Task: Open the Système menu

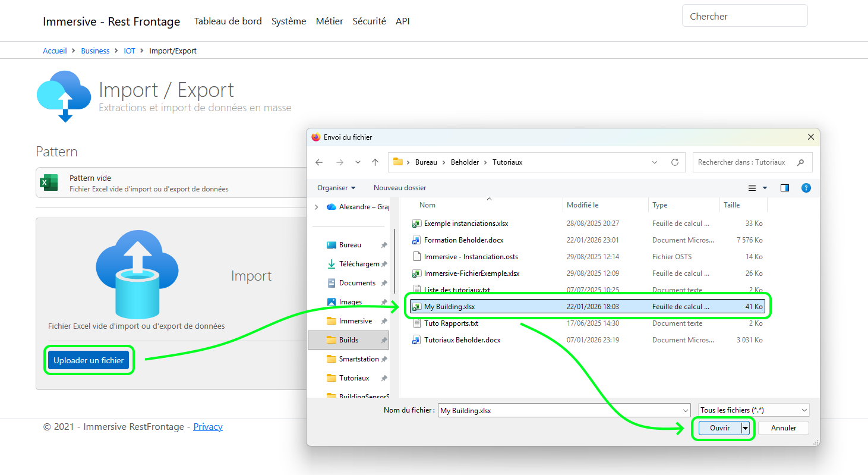Action: pos(289,21)
